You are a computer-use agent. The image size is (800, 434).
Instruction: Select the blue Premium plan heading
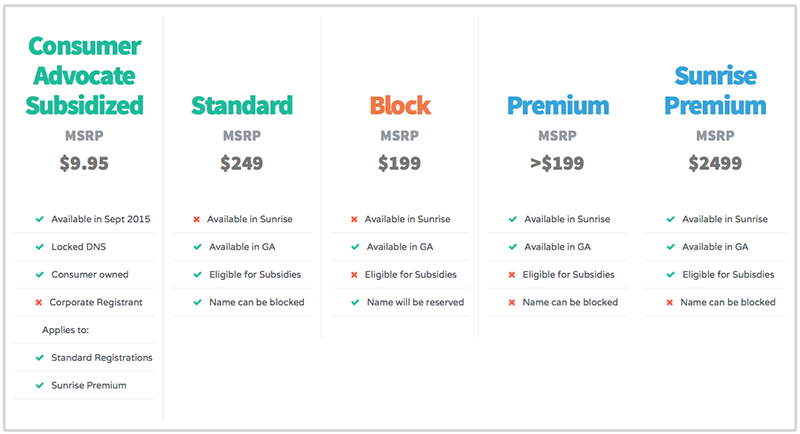click(558, 106)
